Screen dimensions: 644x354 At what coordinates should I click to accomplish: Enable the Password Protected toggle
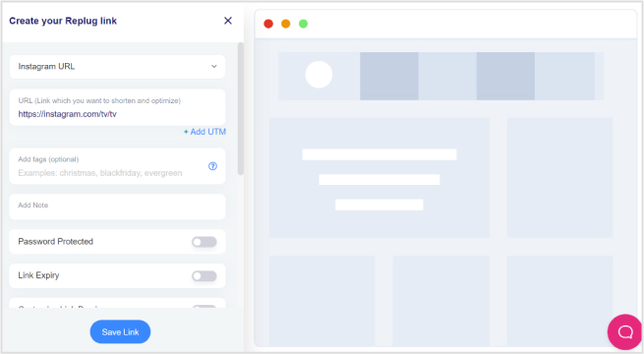[x=205, y=242]
